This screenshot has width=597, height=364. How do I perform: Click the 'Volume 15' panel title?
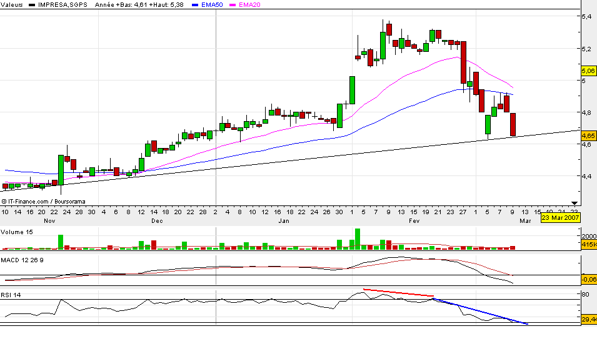(17, 232)
